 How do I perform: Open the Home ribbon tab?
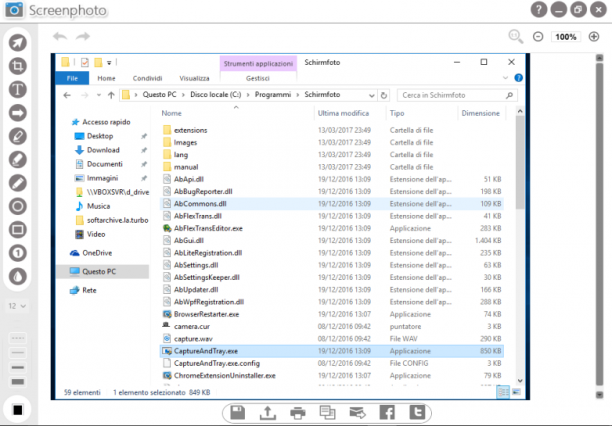point(106,78)
